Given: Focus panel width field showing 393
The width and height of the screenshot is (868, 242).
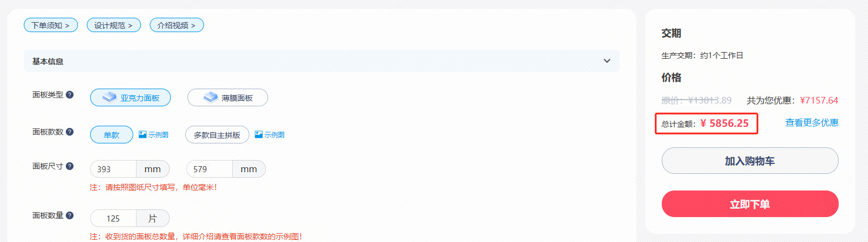Looking at the screenshot, I should [x=113, y=169].
